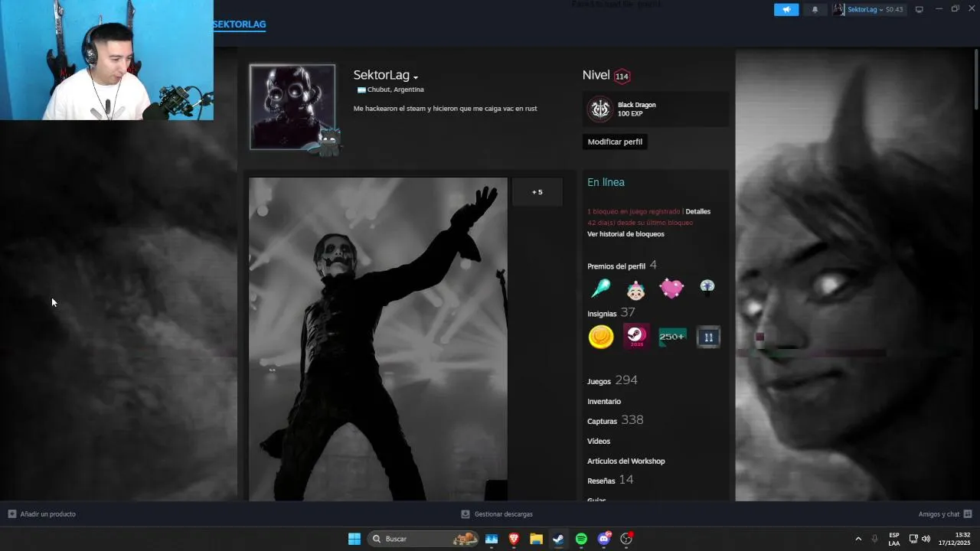980x551 pixels.
Task: Click the gold coin badge
Action: coord(601,337)
